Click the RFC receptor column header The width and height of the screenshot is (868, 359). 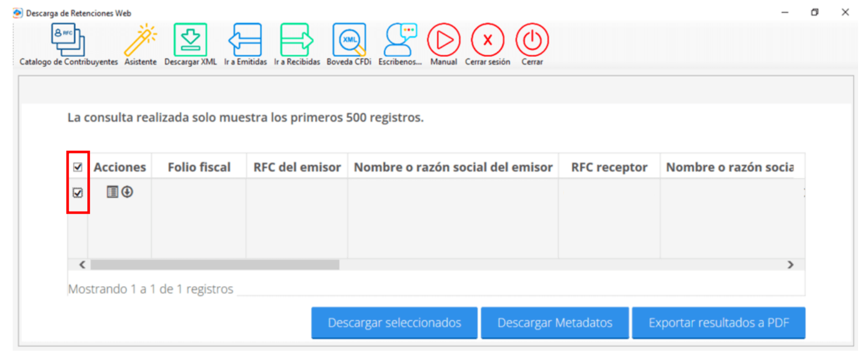pos(609,167)
